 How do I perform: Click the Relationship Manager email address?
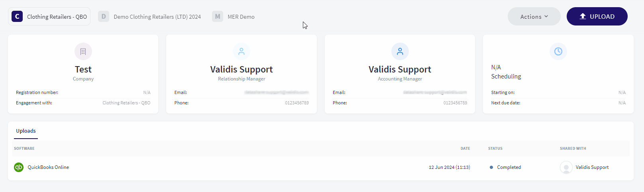pyautogui.click(x=277, y=92)
